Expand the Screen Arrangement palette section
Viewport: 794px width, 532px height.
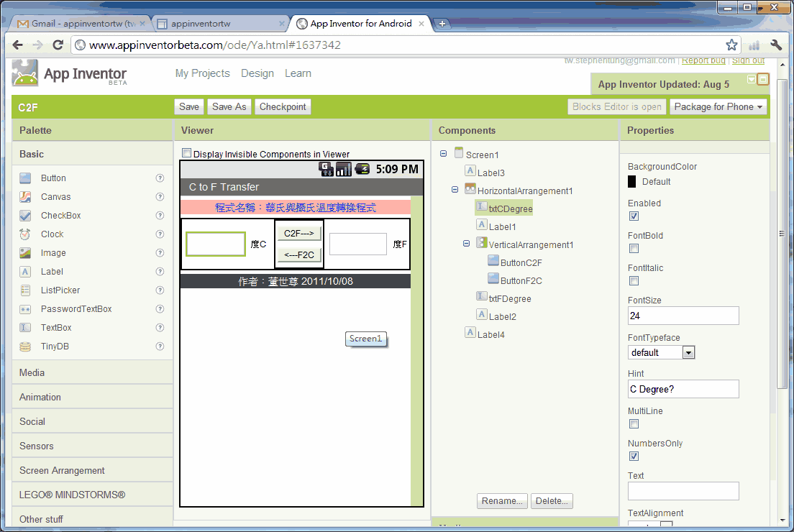pos(92,471)
